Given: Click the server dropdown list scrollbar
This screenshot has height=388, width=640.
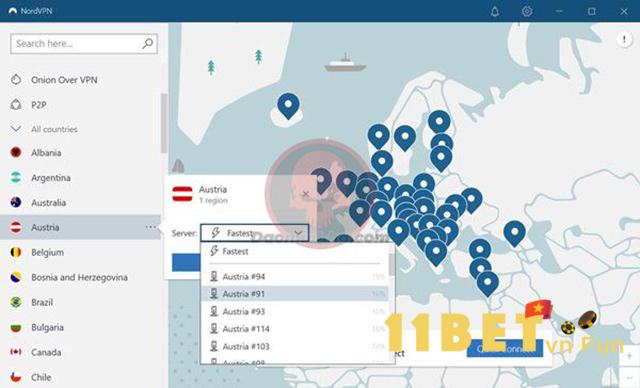Looking at the screenshot, I should coord(391,265).
